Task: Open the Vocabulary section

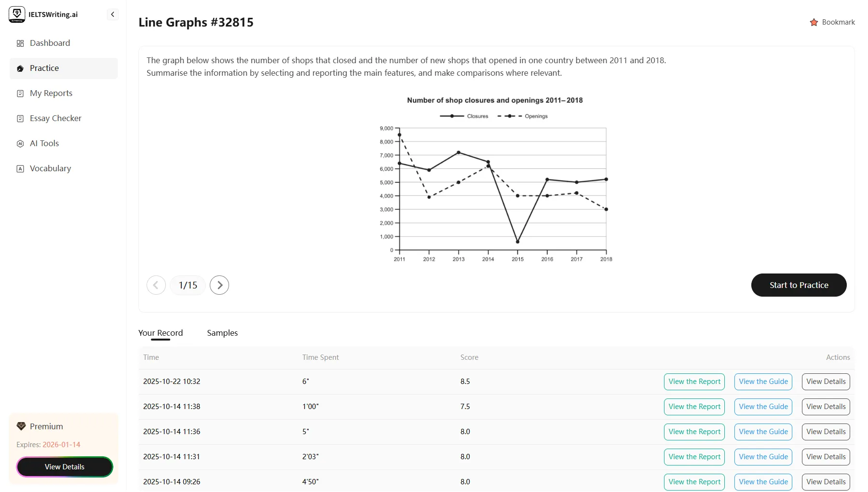Action: pyautogui.click(x=51, y=168)
